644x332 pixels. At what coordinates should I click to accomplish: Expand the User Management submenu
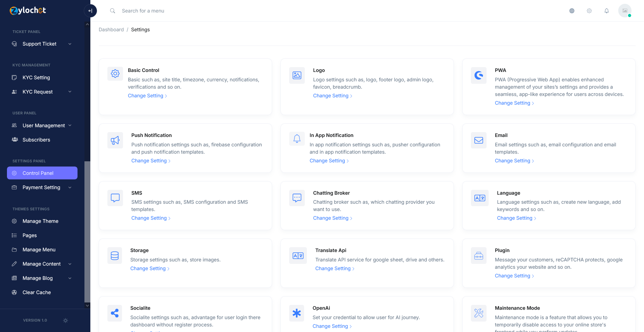pos(42,125)
